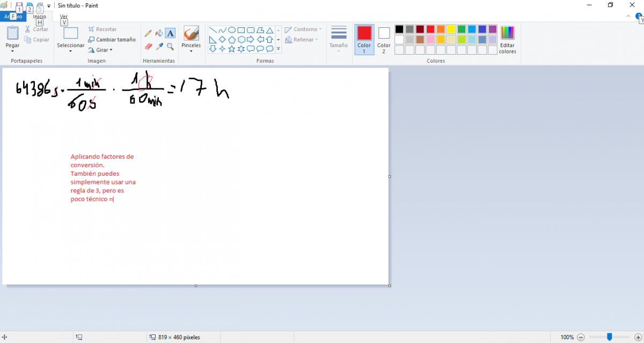
Task: Open Editar colores palette
Action: click(x=507, y=40)
